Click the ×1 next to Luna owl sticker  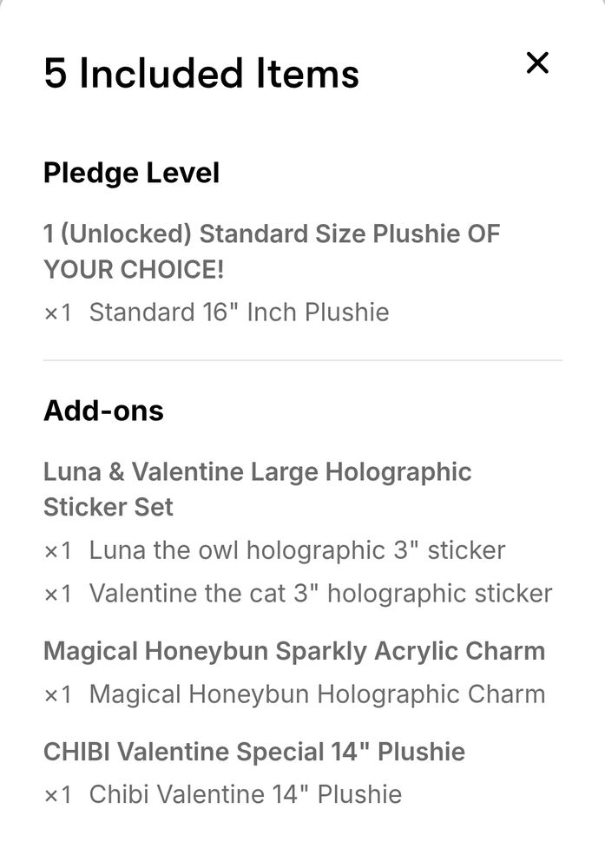point(58,550)
